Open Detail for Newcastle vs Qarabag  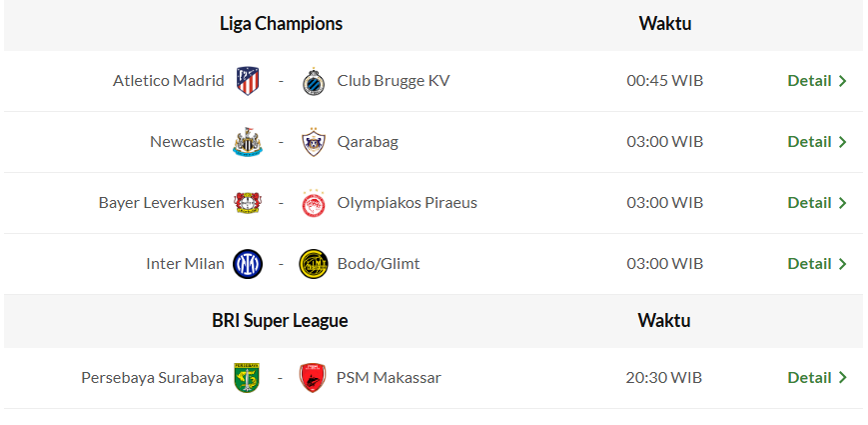816,142
